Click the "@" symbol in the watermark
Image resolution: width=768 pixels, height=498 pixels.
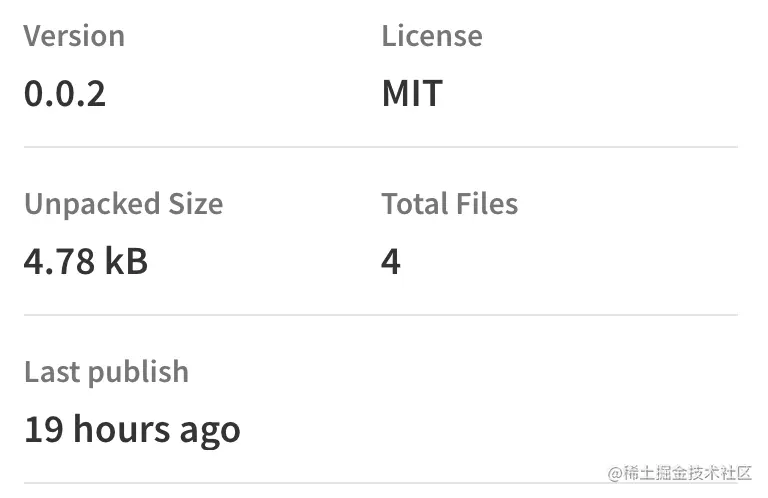click(x=615, y=473)
